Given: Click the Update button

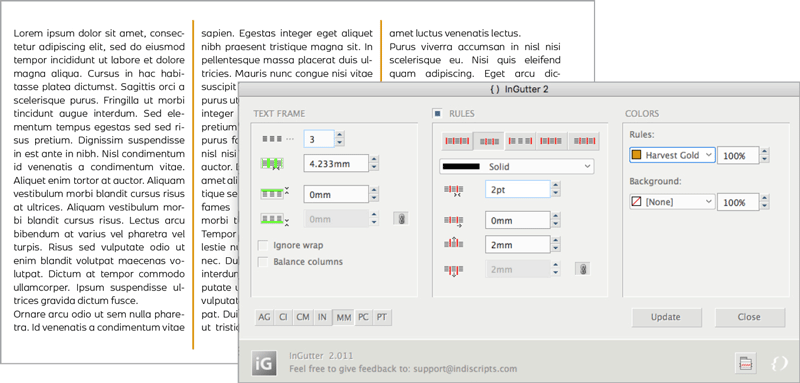Looking at the screenshot, I should pyautogui.click(x=666, y=317).
